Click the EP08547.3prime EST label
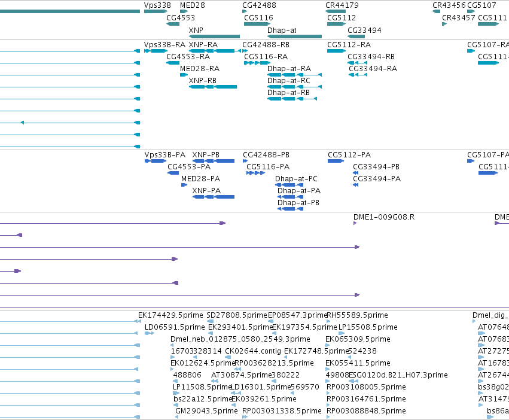 pos(297,315)
